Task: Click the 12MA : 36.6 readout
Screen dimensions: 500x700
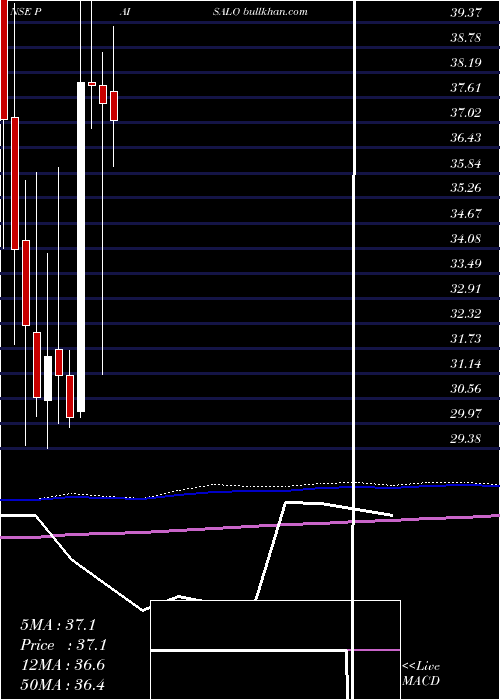Action: tap(62, 665)
